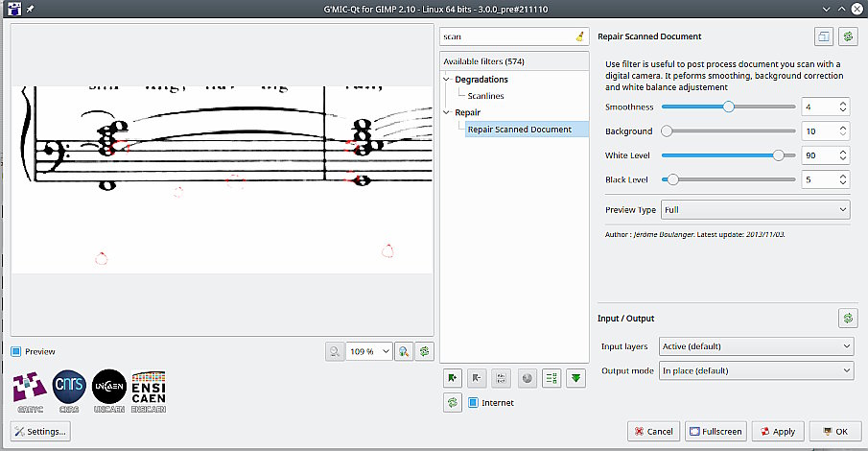Increase the Smoothness value with stepper

coord(842,103)
